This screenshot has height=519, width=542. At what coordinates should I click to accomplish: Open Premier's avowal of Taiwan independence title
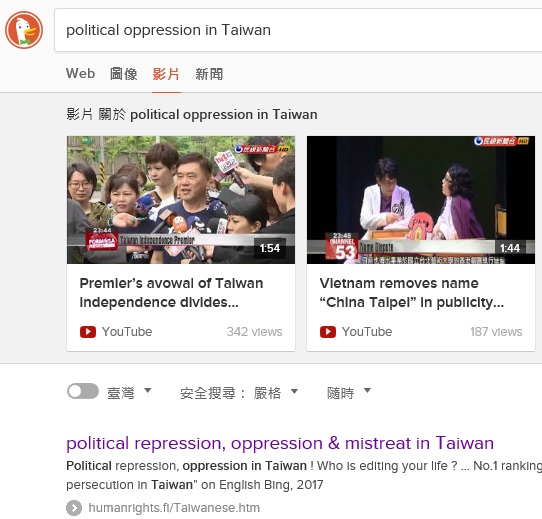[x=171, y=293]
